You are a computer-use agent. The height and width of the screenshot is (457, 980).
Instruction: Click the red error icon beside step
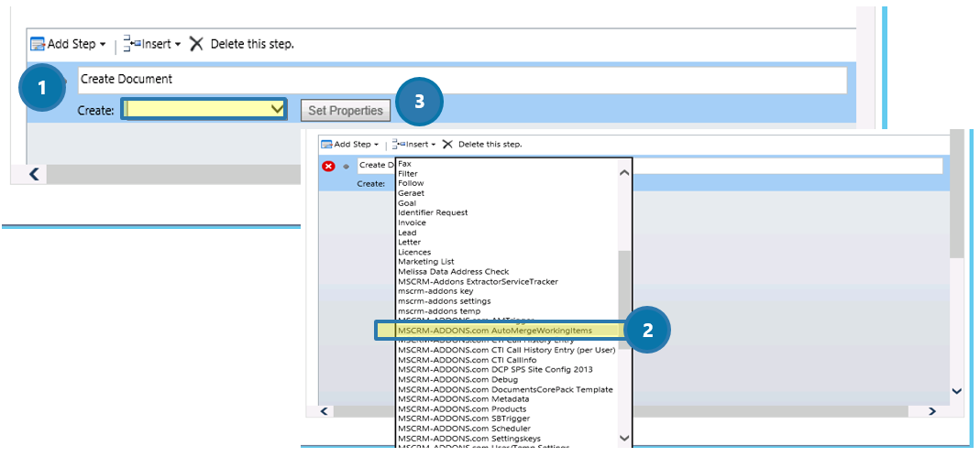(328, 166)
